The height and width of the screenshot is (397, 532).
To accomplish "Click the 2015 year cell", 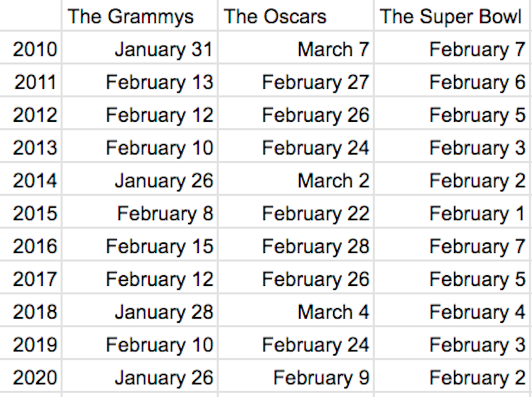I will pyautogui.click(x=35, y=213).
